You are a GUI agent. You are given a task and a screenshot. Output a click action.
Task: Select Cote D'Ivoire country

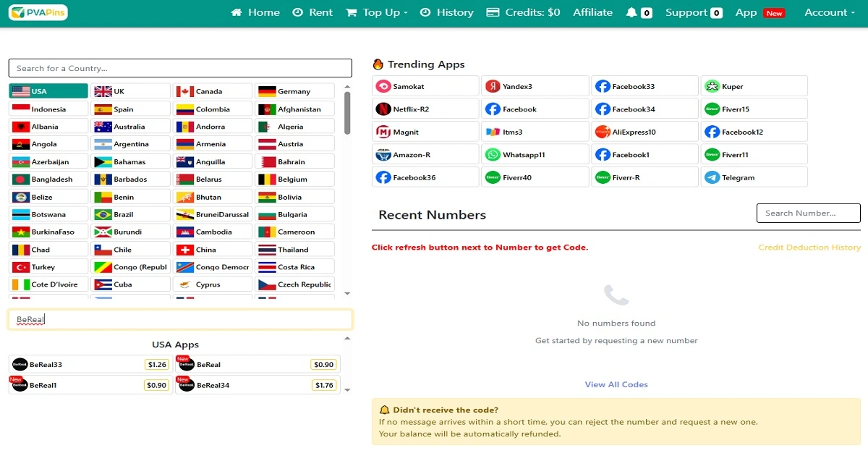pyautogui.click(x=48, y=284)
